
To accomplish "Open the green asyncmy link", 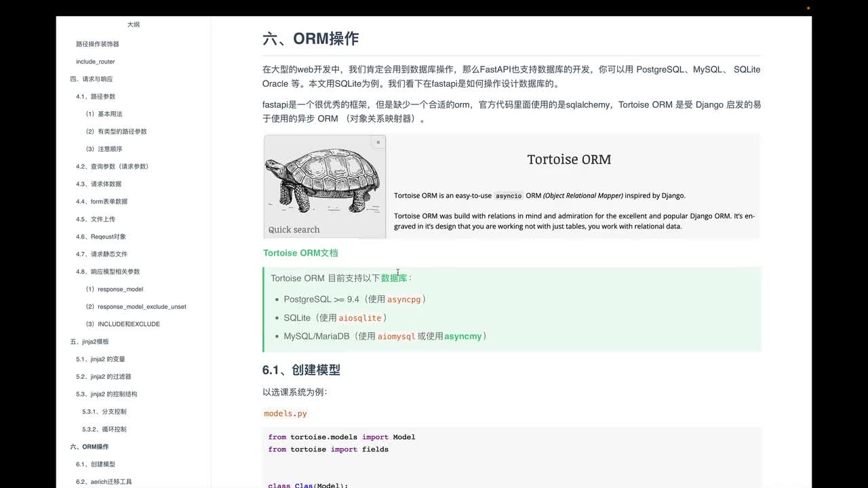I will tap(463, 336).
